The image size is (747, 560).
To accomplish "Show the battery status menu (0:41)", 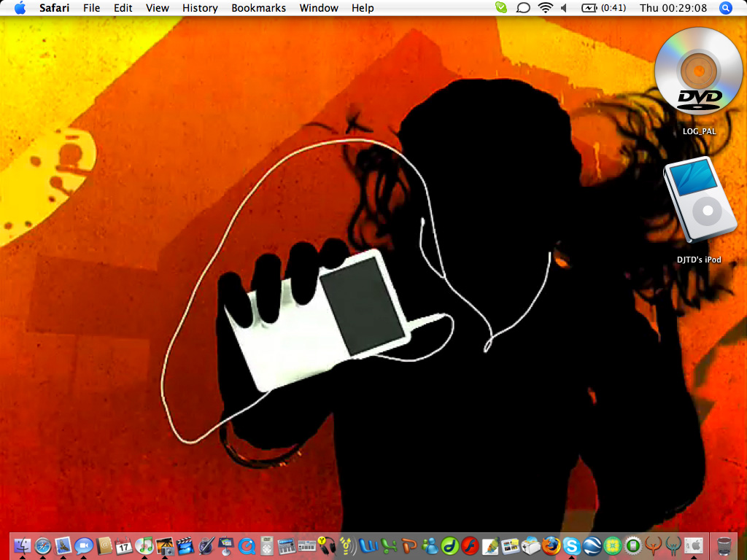I will click(x=603, y=7).
